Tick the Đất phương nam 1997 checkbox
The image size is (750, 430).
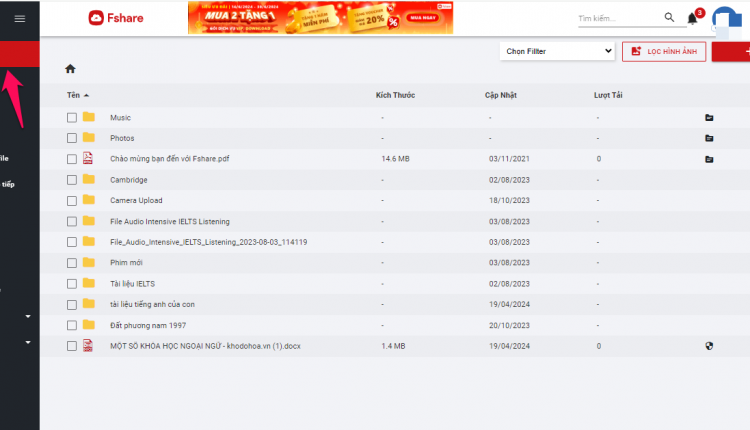pos(72,326)
